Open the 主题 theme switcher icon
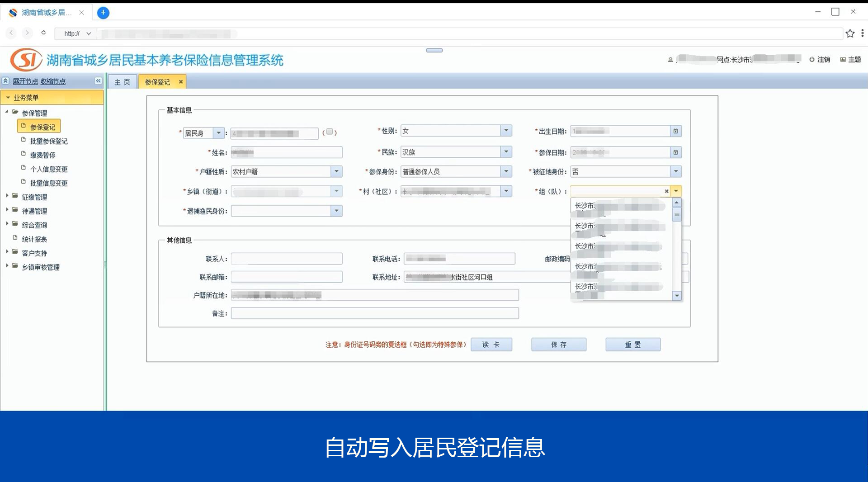 click(844, 59)
